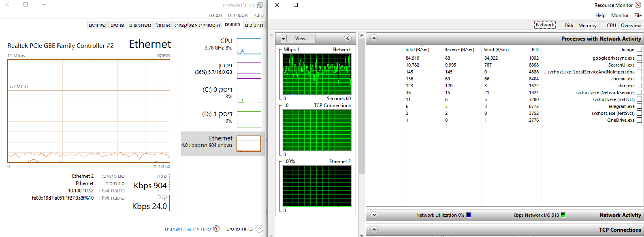
Task: Select the ביצועים tab in Task Manager
Action: pos(232,24)
